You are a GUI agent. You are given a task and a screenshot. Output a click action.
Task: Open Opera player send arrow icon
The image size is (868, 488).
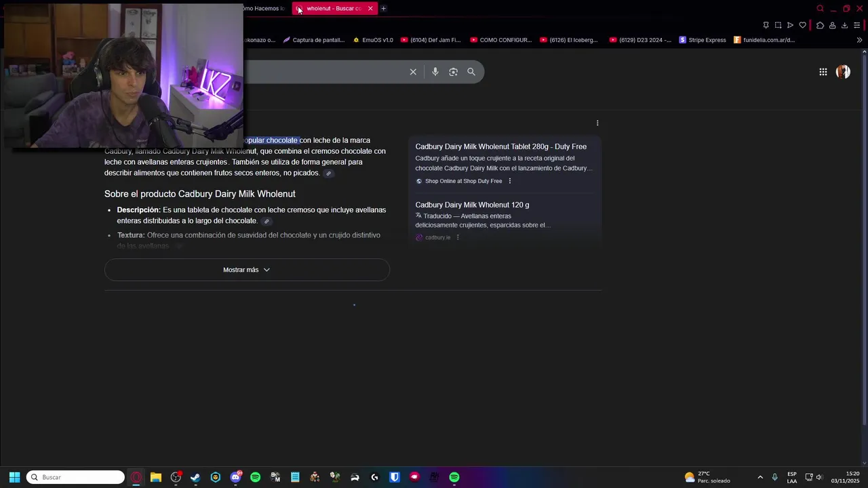point(790,25)
